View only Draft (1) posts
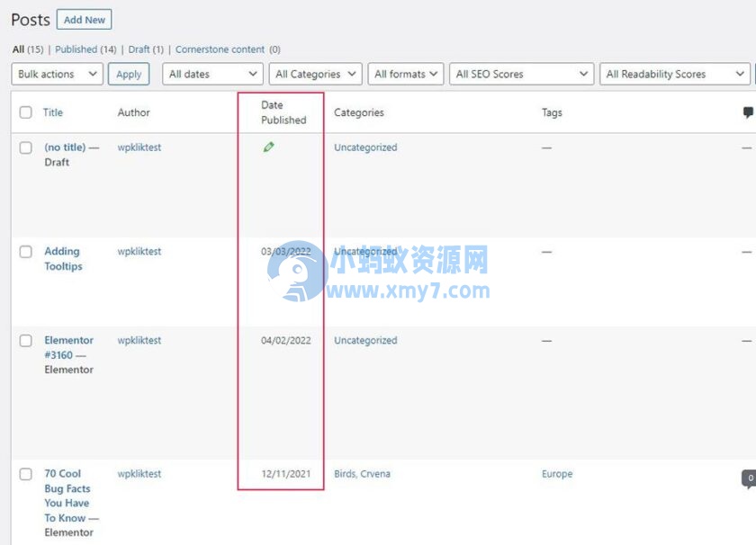 point(140,49)
